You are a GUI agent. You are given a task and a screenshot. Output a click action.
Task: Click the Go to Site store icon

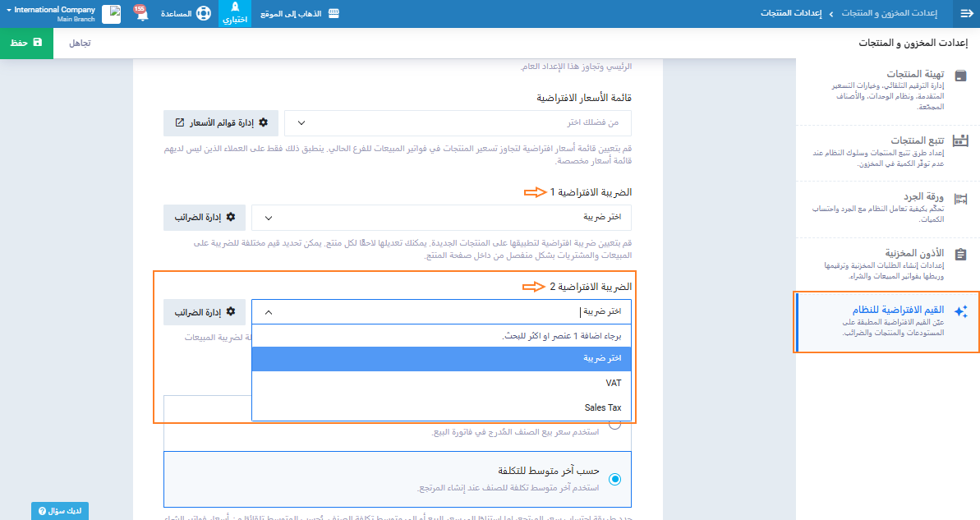(x=333, y=14)
